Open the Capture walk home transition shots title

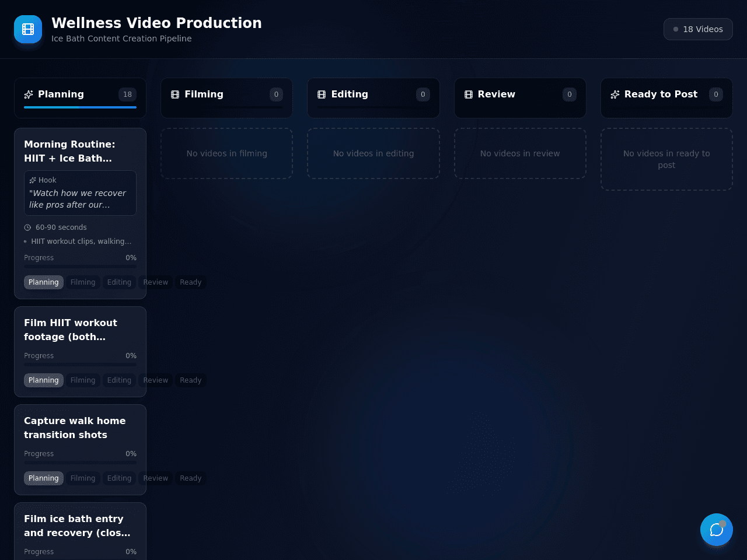point(75,428)
